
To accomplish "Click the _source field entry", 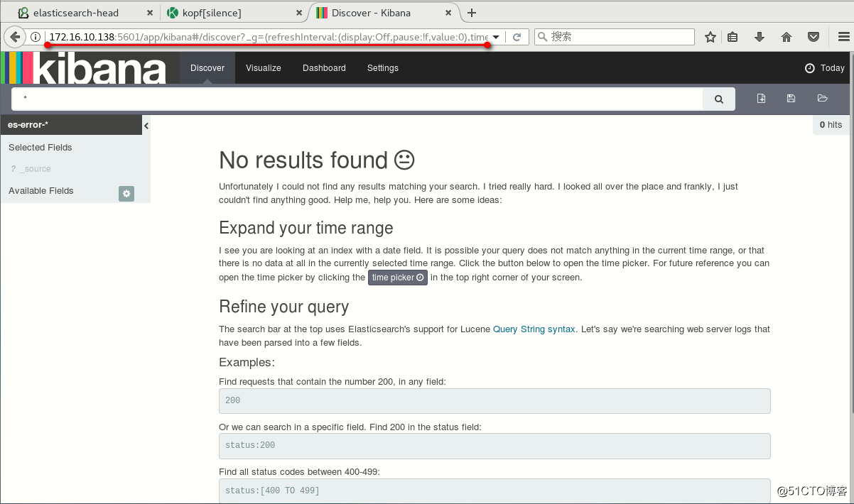I will click(31, 169).
